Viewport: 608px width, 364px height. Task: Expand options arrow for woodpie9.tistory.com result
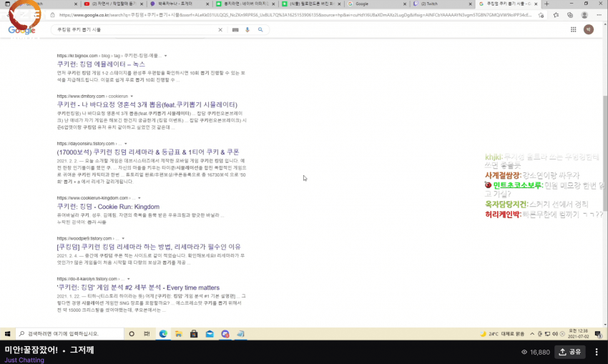[123, 238]
